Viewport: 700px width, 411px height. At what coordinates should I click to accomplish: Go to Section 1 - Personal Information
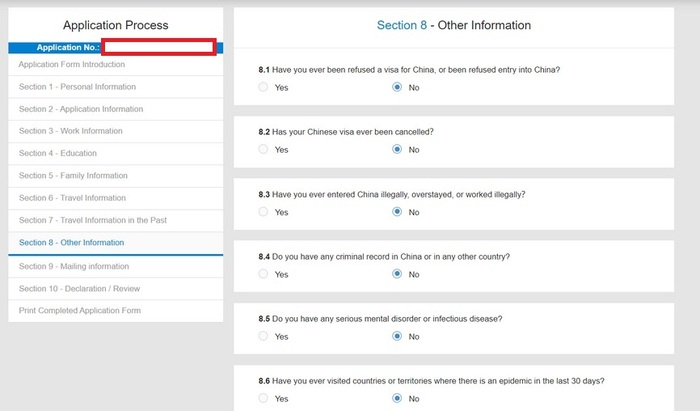77,87
